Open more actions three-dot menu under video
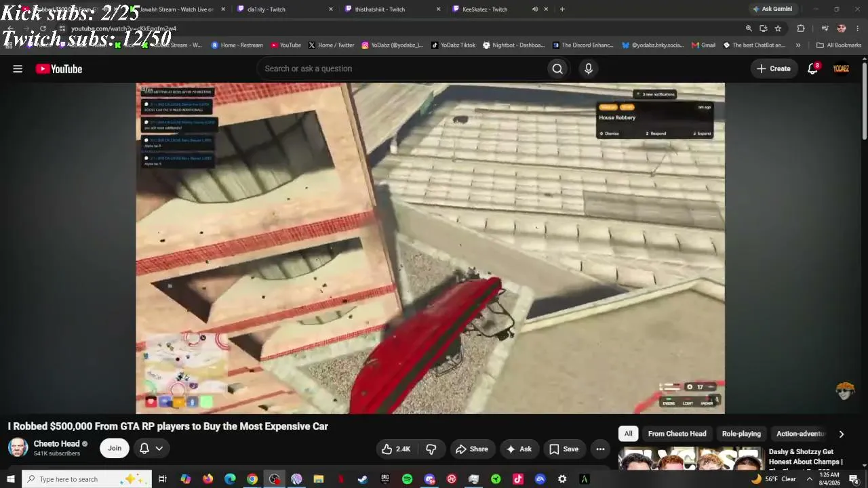868x488 pixels. point(600,449)
